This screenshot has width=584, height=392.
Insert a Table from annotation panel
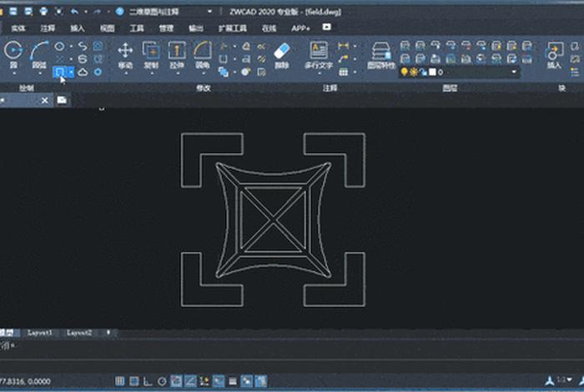pyautogui.click(x=343, y=72)
